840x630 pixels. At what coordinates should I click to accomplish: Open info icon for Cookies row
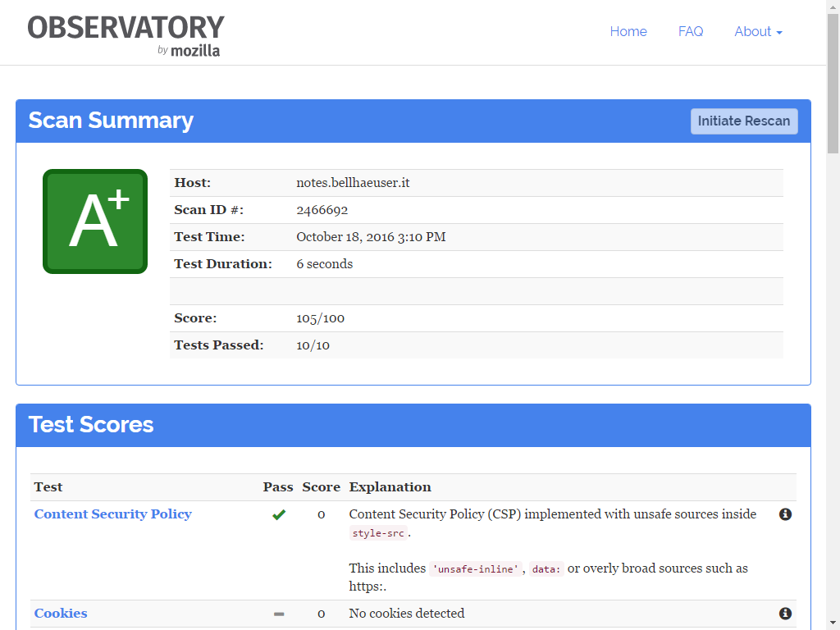point(785,614)
